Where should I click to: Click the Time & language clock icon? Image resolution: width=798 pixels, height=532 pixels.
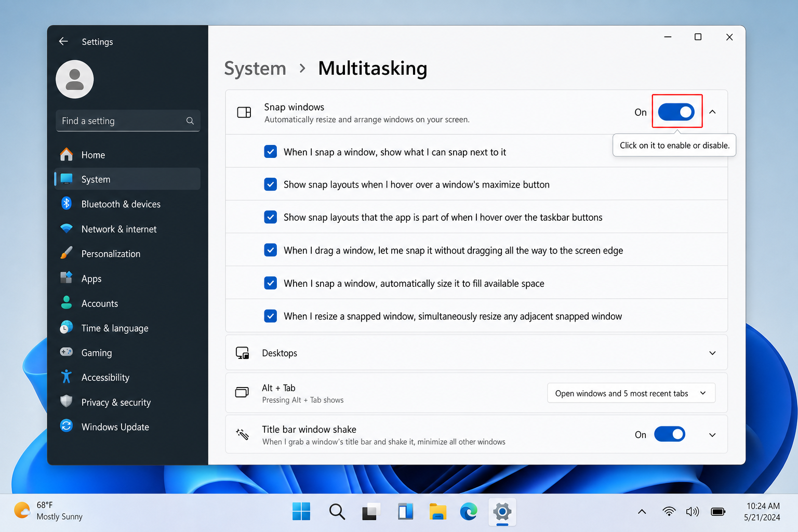point(66,328)
